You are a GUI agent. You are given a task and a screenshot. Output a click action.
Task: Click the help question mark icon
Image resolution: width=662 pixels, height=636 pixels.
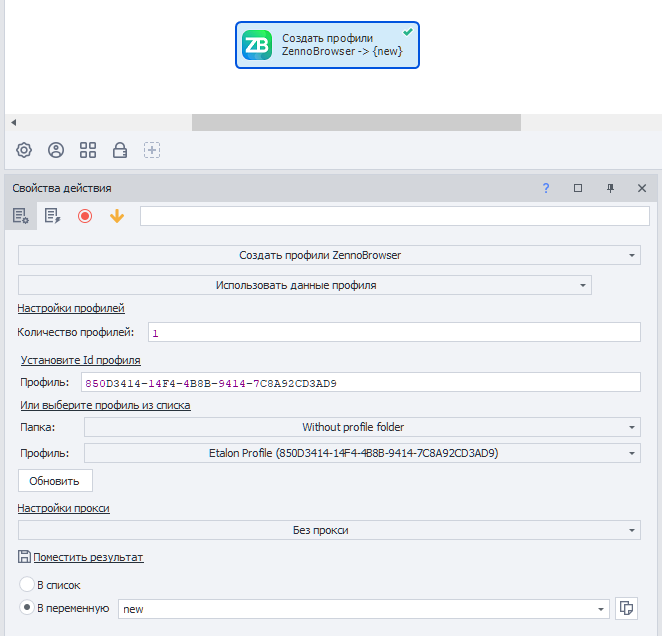(x=546, y=188)
